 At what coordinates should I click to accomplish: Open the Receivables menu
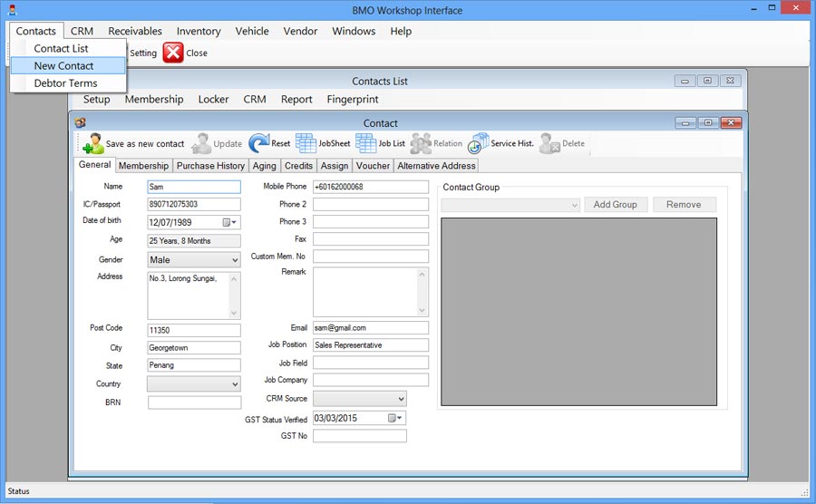(x=135, y=31)
